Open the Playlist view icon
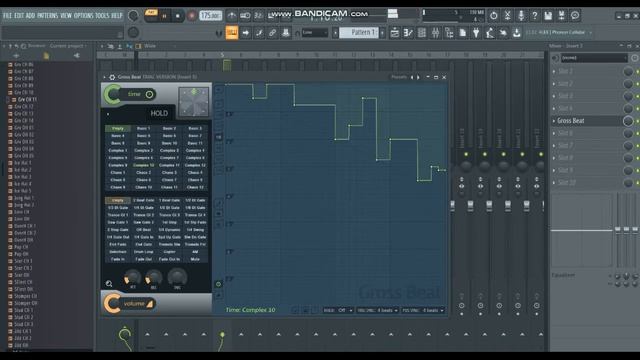 pos(395,33)
